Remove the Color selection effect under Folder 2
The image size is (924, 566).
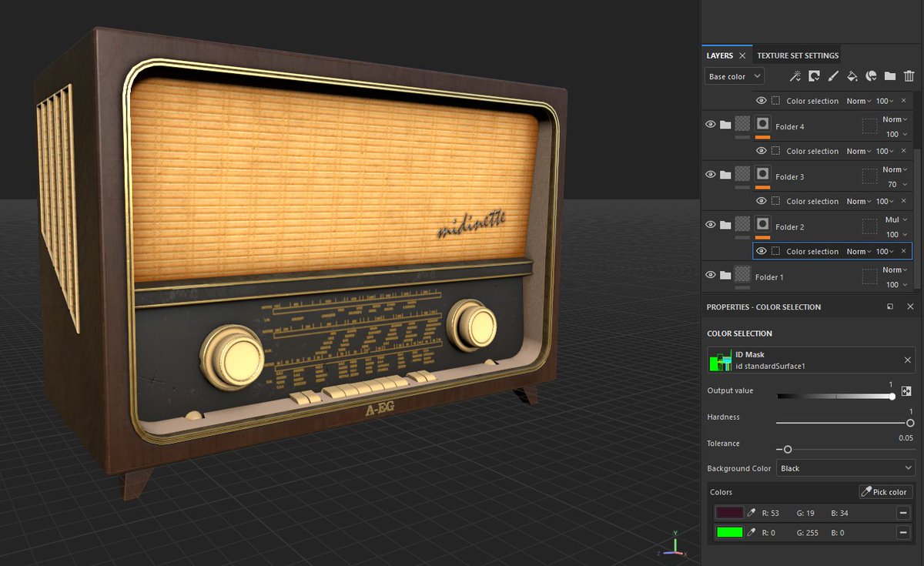pos(904,252)
